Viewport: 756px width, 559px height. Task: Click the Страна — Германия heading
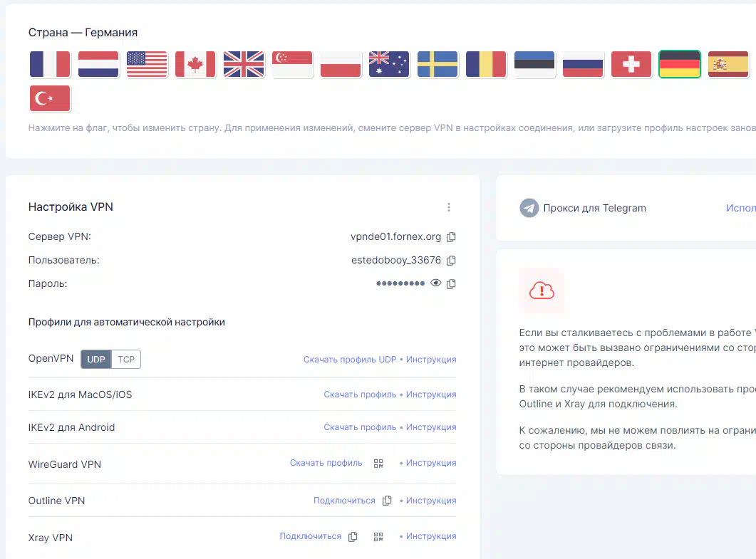point(83,32)
